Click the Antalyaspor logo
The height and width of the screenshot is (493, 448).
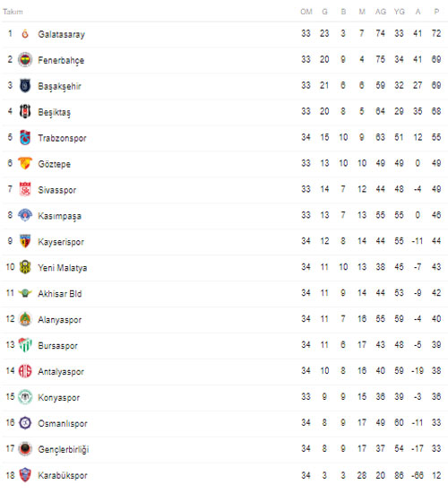pyautogui.click(x=25, y=371)
